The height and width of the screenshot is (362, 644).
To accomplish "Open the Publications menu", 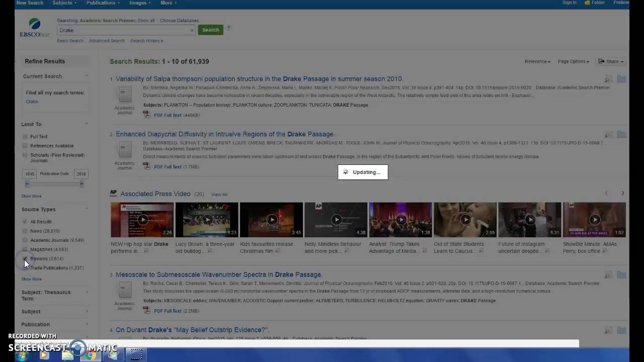I will coord(103,3).
